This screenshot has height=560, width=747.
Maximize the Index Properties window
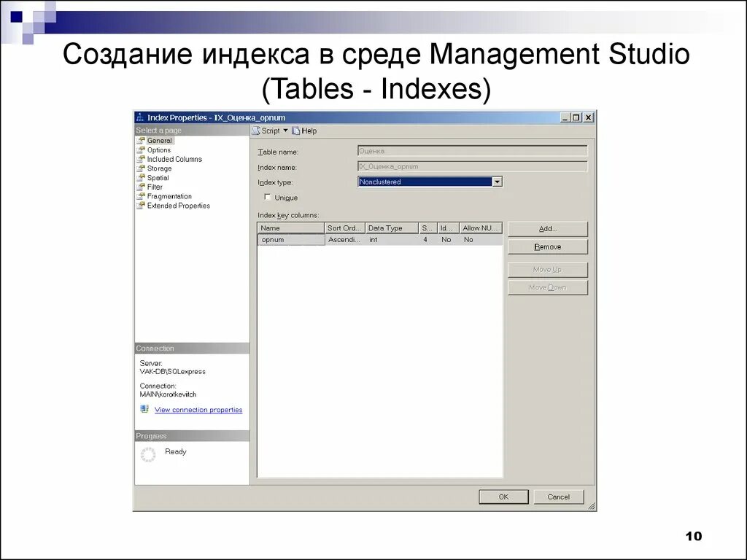click(x=576, y=117)
